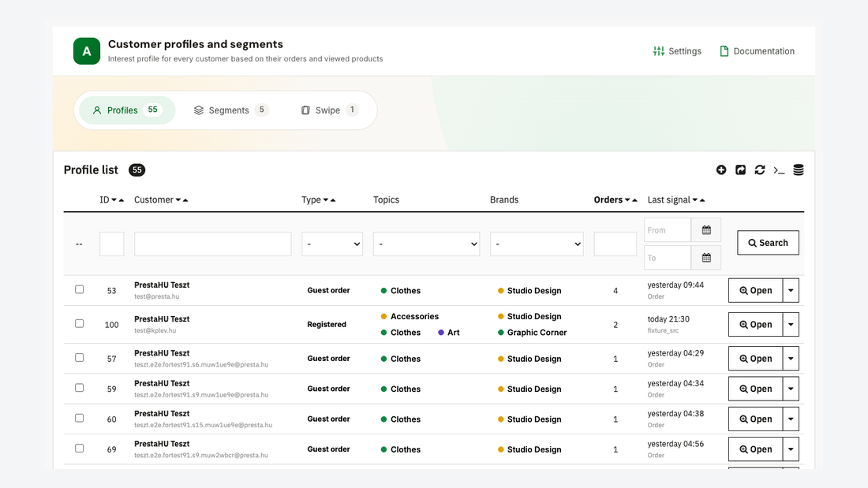The width and height of the screenshot is (868, 488).
Task: Mark the checkbox for profile 60
Action: coord(79,419)
